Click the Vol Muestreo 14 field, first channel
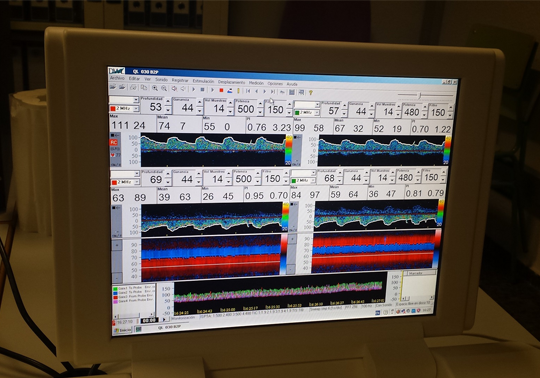The image size is (540, 378). tap(216, 109)
